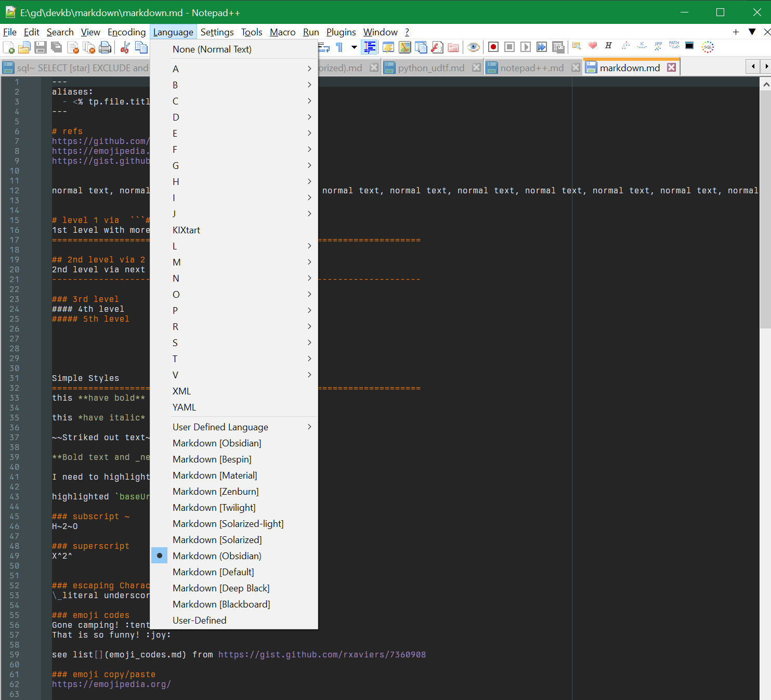Select Markdown [Twilight] language
The width and height of the screenshot is (771, 700).
234,507
